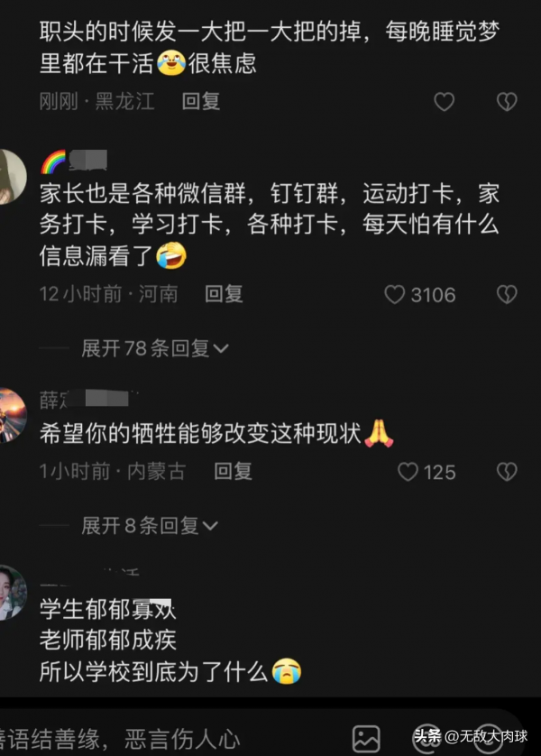The height and width of the screenshot is (756, 541).
Task: Click the chevron next to 展开78条回复
Action: click(x=221, y=348)
